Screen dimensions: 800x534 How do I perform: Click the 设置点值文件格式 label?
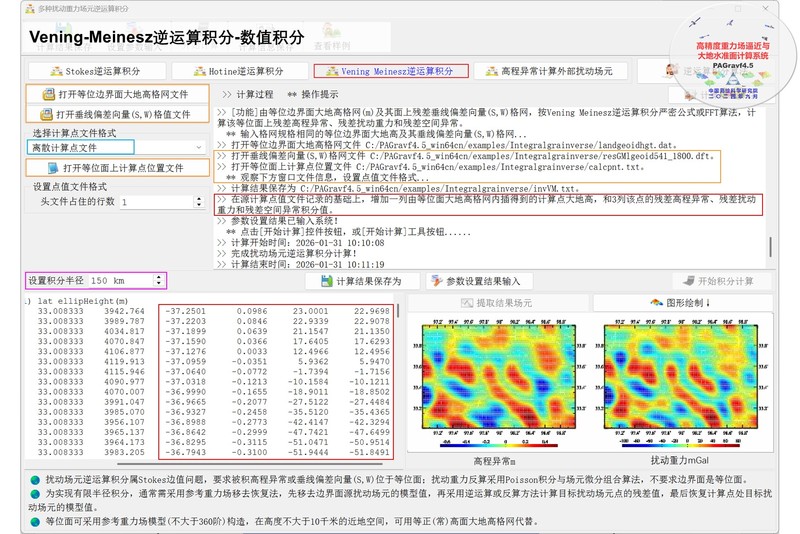click(x=70, y=187)
